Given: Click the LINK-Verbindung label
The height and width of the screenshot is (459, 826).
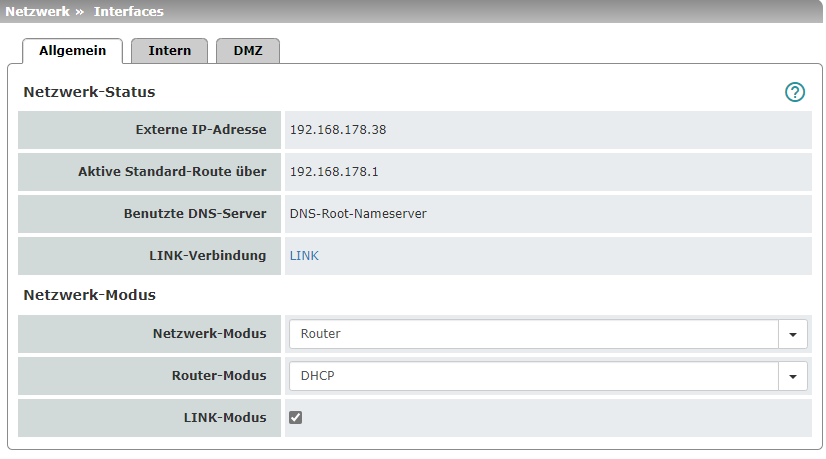Looking at the screenshot, I should (x=208, y=256).
